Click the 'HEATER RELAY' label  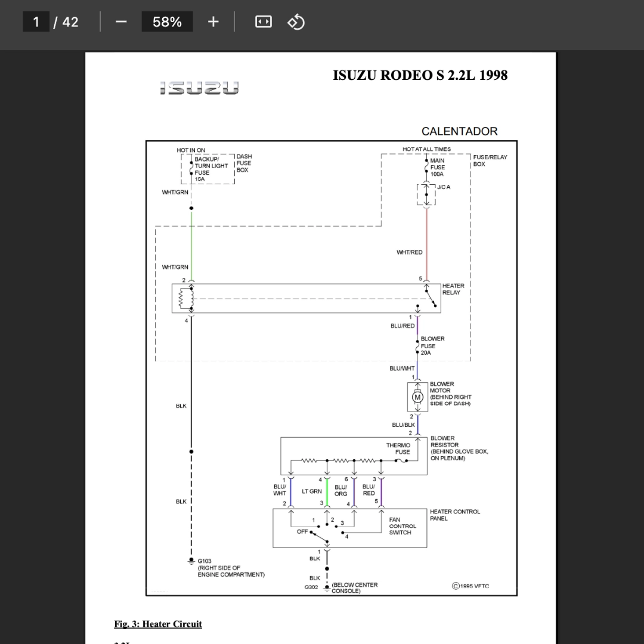pyautogui.click(x=453, y=289)
